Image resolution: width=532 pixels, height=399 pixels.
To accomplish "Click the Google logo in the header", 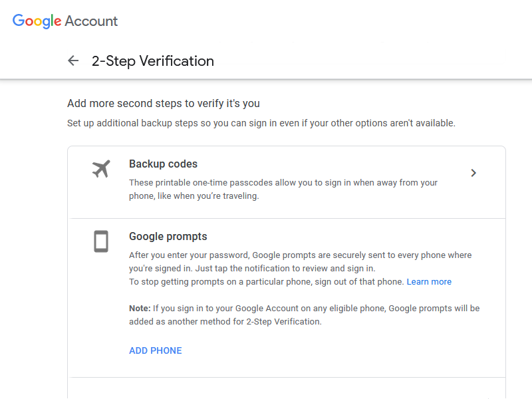I will [37, 21].
